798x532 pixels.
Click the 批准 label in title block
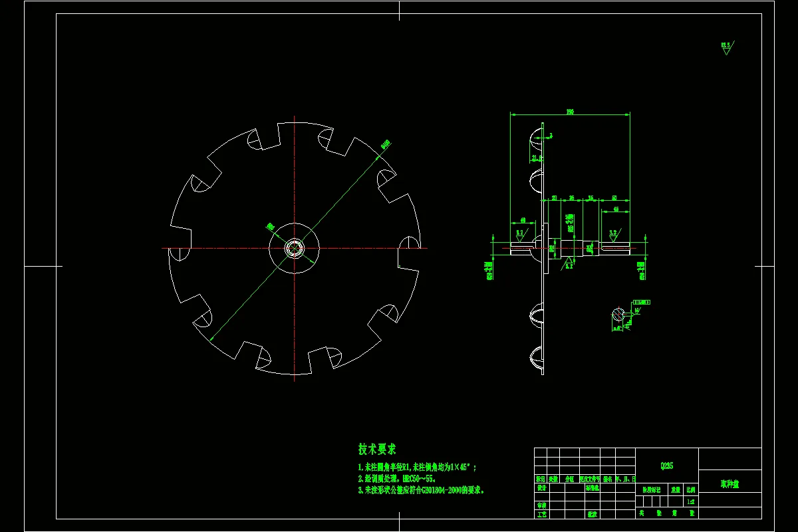tap(592, 515)
